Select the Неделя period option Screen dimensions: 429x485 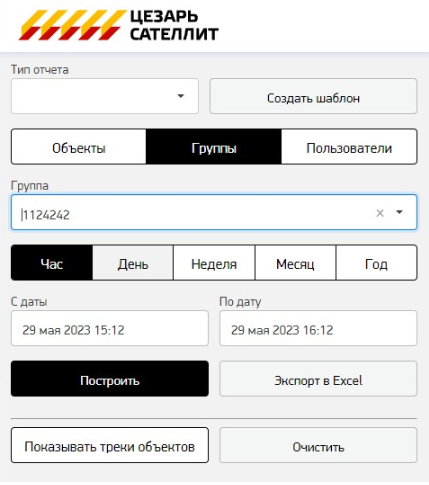pos(214,263)
